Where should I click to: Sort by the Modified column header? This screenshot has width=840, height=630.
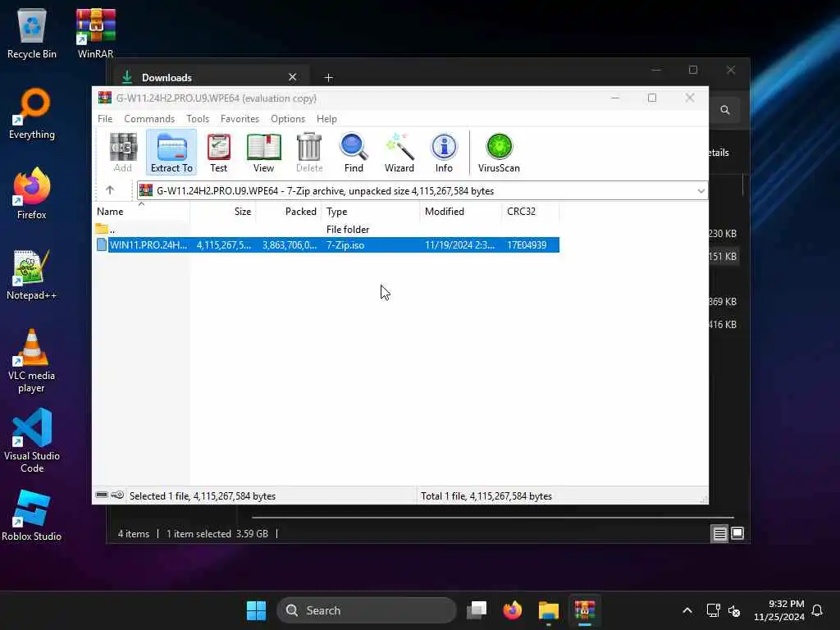pos(461,212)
